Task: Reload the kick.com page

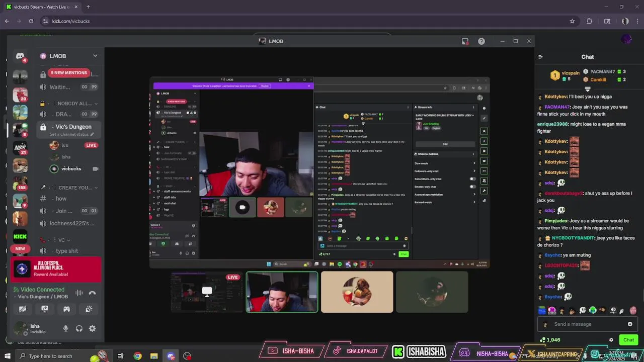Action: (x=31, y=21)
